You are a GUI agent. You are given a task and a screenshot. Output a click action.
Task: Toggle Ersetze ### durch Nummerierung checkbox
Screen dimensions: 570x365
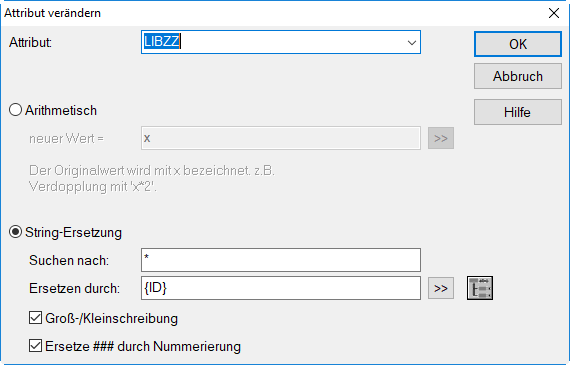point(35,346)
